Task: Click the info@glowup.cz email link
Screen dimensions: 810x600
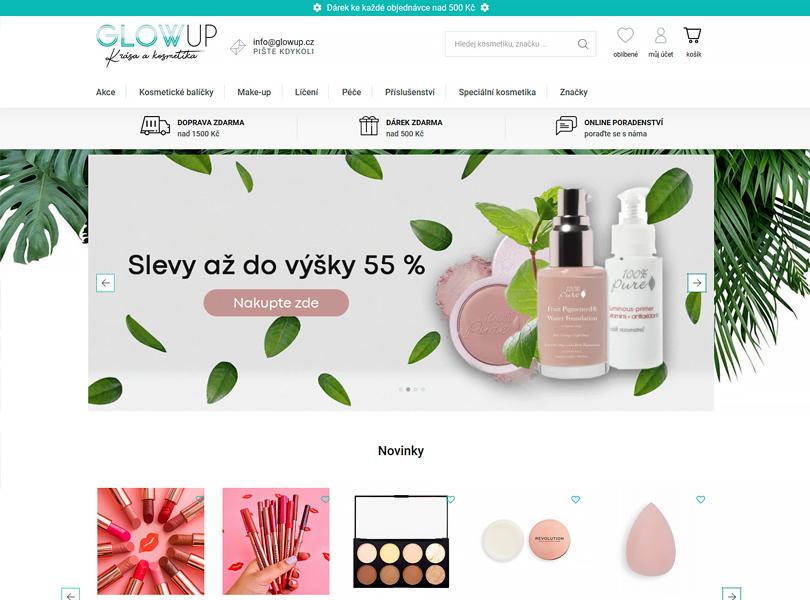Action: click(283, 42)
